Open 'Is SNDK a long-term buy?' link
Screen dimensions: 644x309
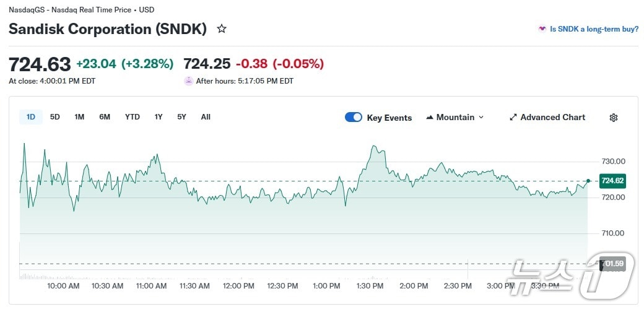(x=594, y=28)
